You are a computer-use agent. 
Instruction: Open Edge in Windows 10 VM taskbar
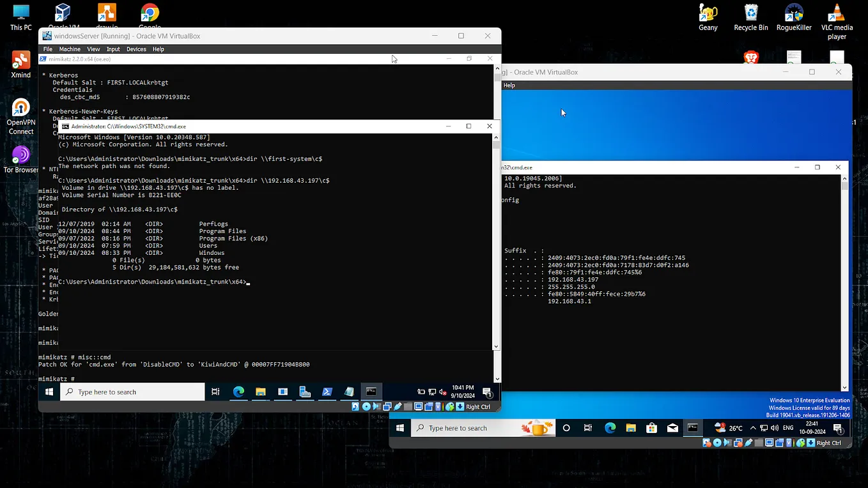click(610, 428)
